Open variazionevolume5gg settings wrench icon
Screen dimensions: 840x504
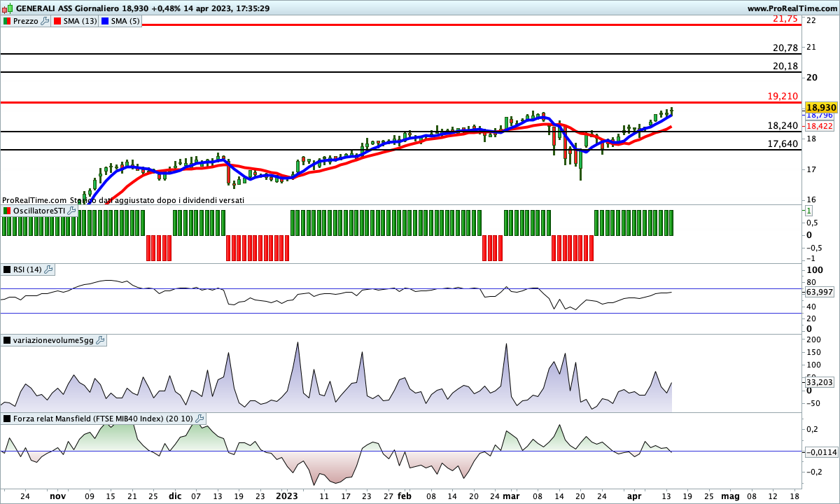(x=99, y=340)
